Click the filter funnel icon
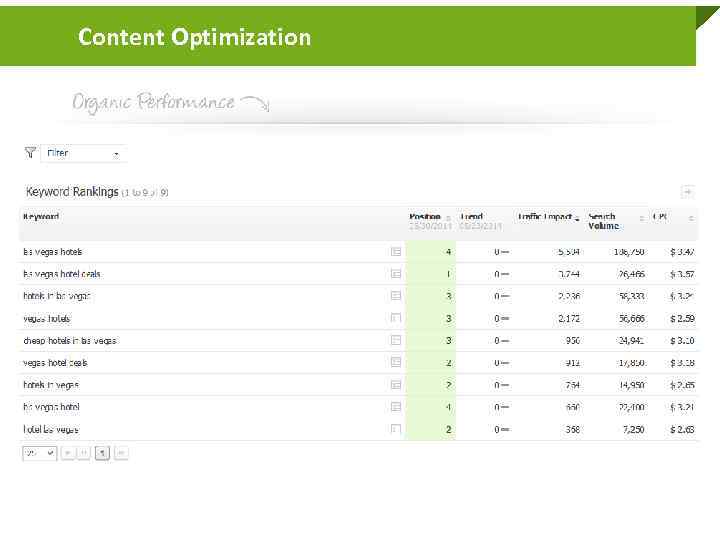Image resolution: width=720 pixels, height=540 pixels. click(x=30, y=153)
